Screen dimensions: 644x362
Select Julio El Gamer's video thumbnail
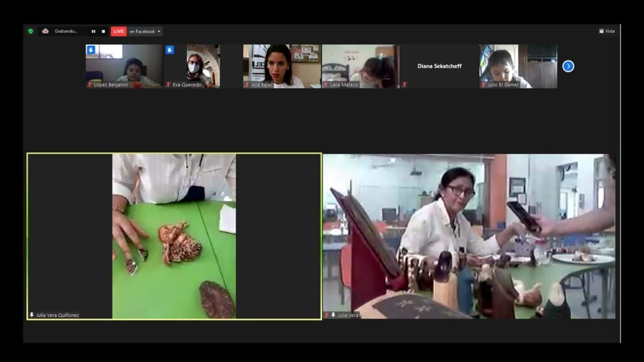(518, 65)
